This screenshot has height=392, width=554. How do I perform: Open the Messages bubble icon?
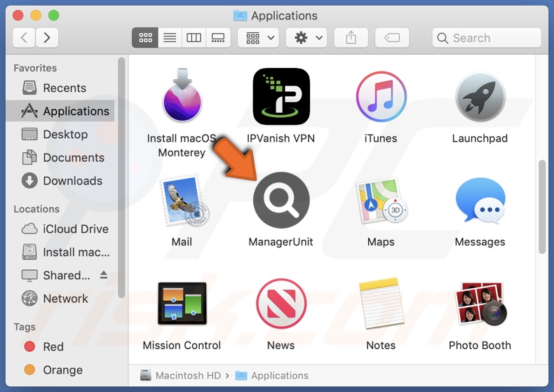point(480,201)
